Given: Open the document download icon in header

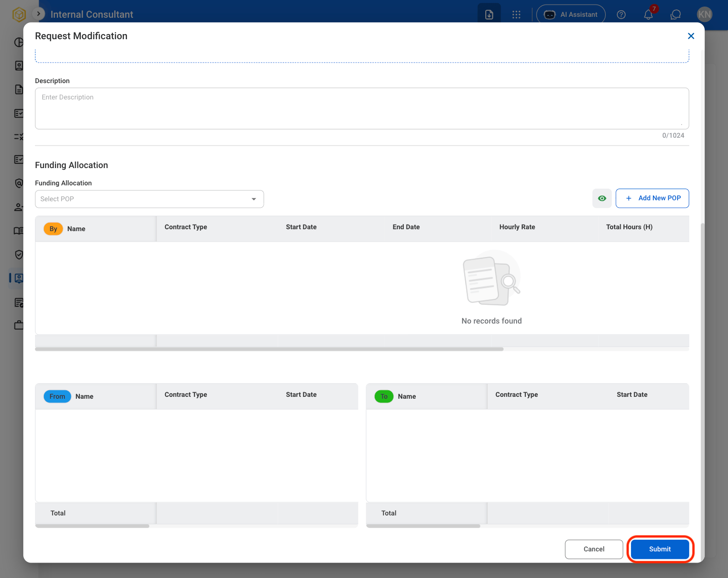Looking at the screenshot, I should pos(489,14).
